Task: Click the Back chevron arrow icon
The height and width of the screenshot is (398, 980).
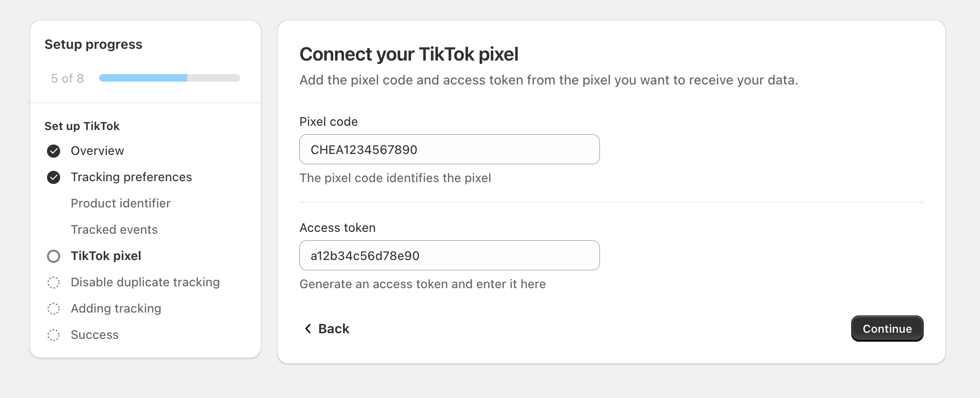Action: point(308,329)
